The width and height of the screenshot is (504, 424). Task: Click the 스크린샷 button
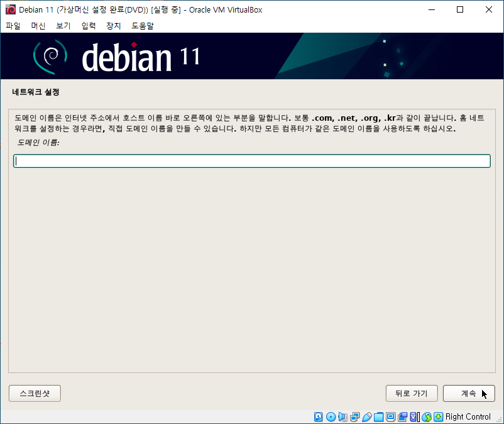coord(35,393)
